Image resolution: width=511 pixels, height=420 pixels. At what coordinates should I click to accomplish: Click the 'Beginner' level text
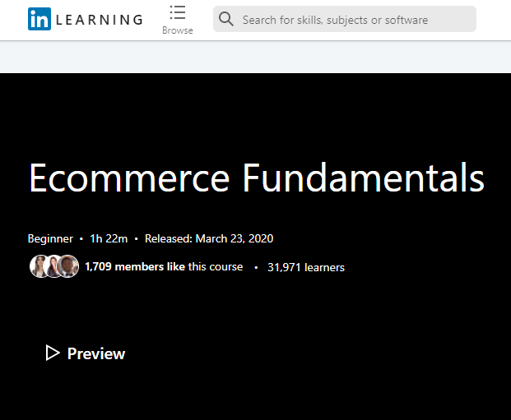(x=50, y=238)
